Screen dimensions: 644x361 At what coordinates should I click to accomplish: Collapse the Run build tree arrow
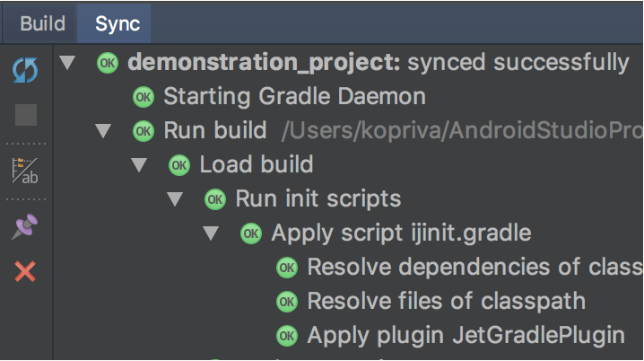click(x=103, y=131)
